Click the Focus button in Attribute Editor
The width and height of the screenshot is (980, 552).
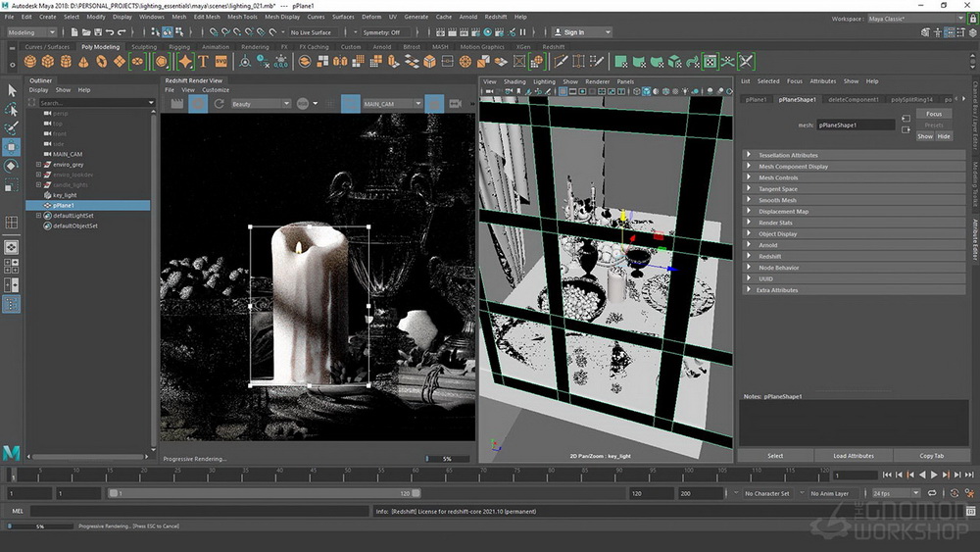point(934,114)
